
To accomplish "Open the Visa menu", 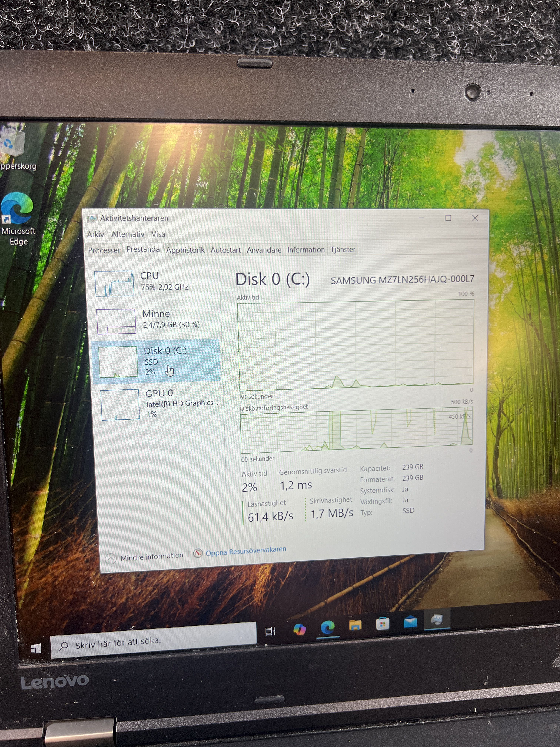I will (x=158, y=234).
